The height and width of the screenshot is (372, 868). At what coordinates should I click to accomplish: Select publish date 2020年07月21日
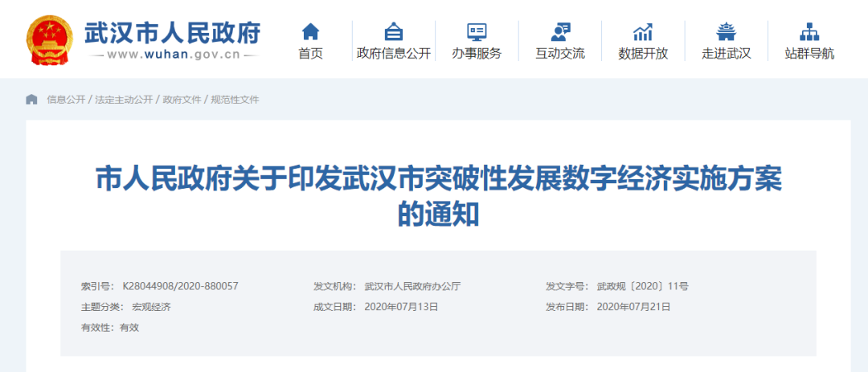click(634, 307)
